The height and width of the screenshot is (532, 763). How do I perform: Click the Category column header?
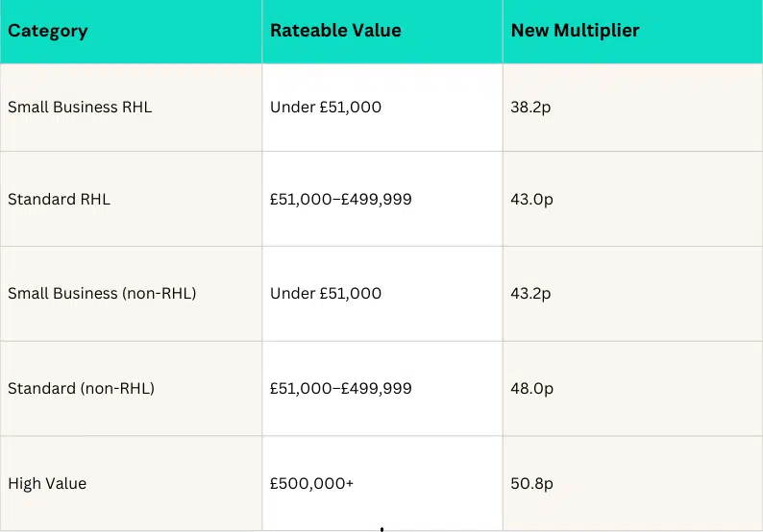[x=48, y=31]
